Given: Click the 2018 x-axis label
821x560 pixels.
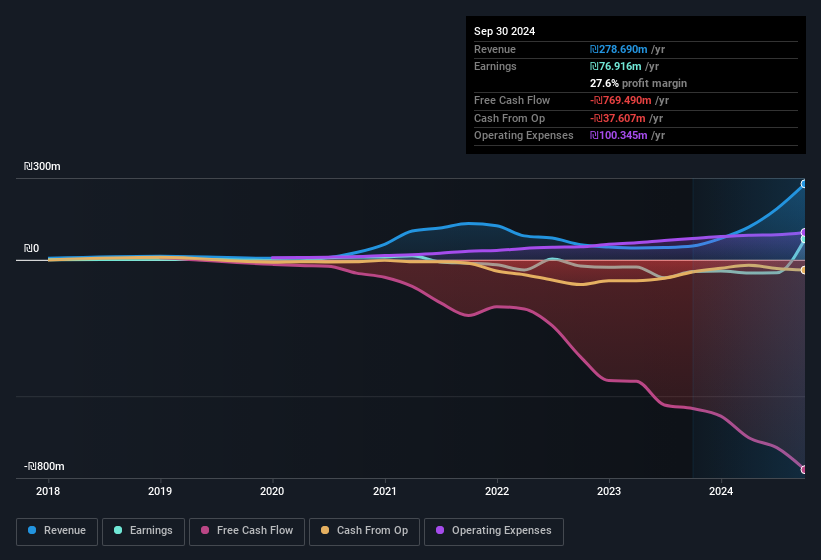Looking at the screenshot, I should click(48, 491).
